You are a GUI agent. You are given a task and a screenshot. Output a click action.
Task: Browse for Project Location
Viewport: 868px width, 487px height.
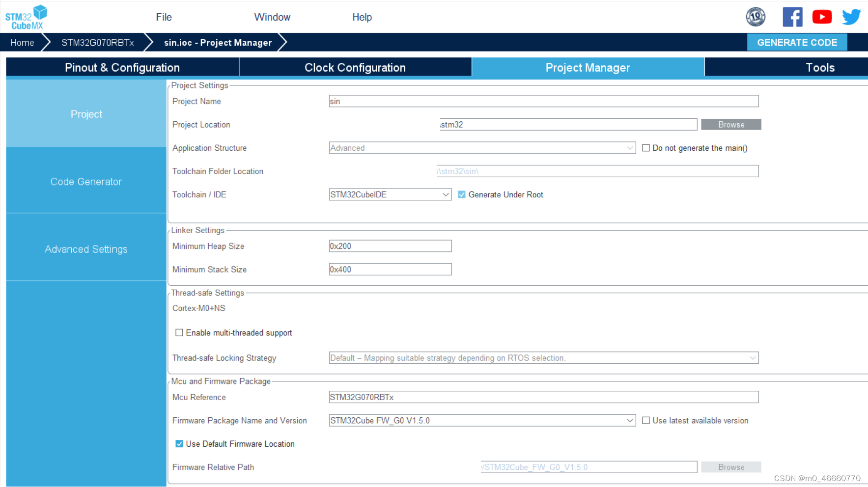coord(731,125)
